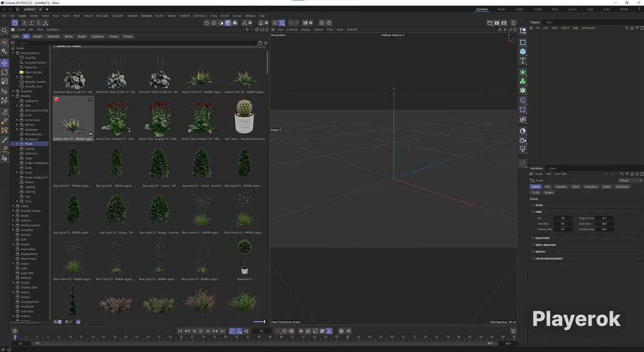Select the Scale tool in left toolbar
644x352 pixels.
coord(5,81)
